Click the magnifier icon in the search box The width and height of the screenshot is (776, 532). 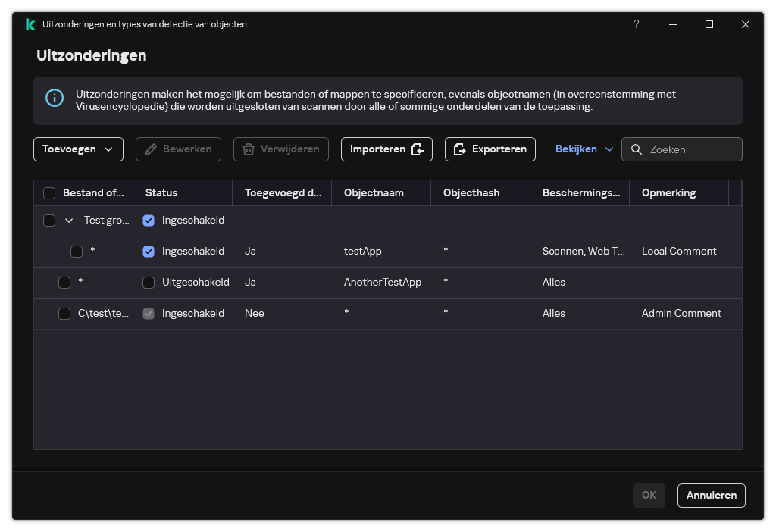(637, 149)
